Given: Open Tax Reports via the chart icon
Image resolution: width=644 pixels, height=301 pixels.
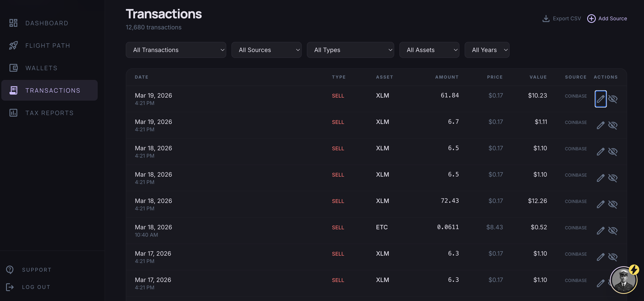Looking at the screenshot, I should click(x=13, y=113).
